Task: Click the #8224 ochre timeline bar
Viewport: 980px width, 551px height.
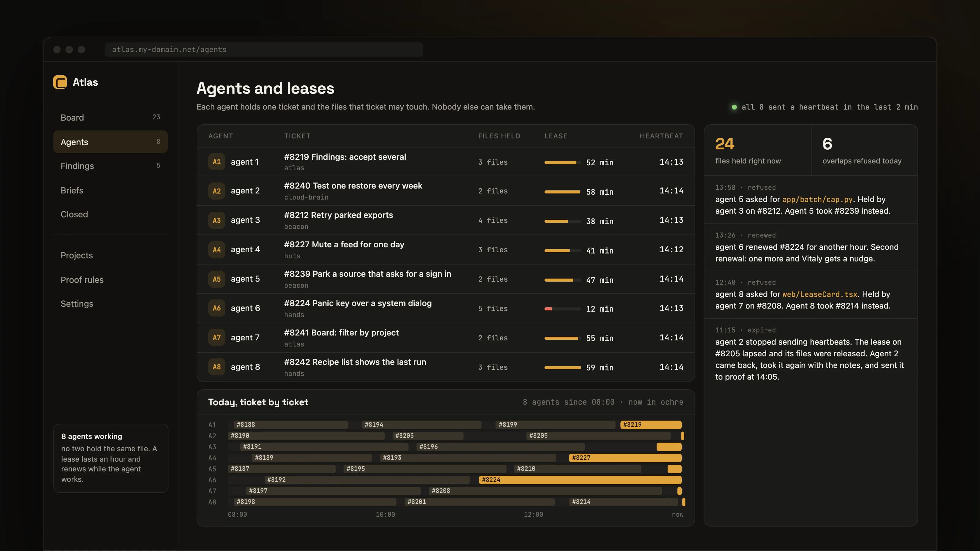Action: click(x=580, y=479)
